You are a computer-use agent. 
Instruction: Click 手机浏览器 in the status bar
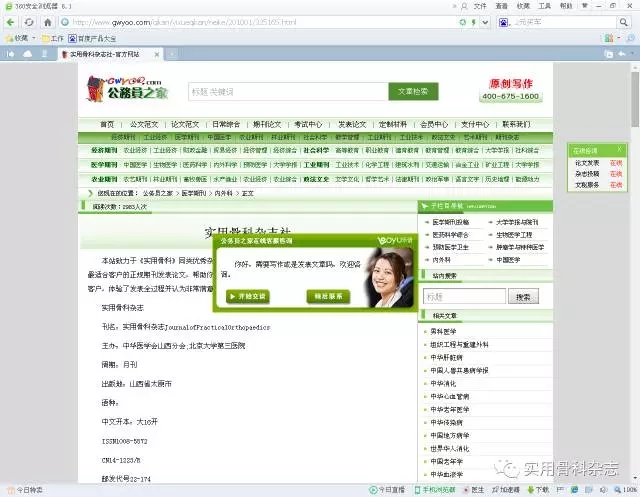tap(435, 490)
